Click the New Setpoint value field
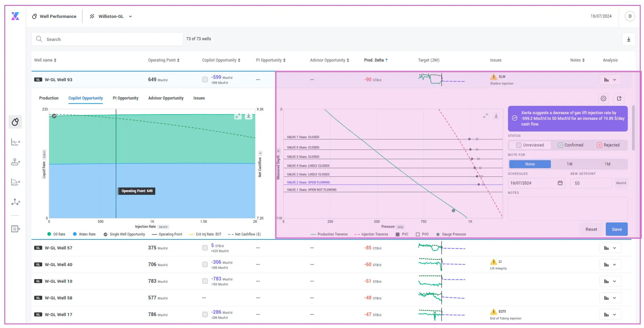The height and width of the screenshot is (328, 644). [591, 183]
